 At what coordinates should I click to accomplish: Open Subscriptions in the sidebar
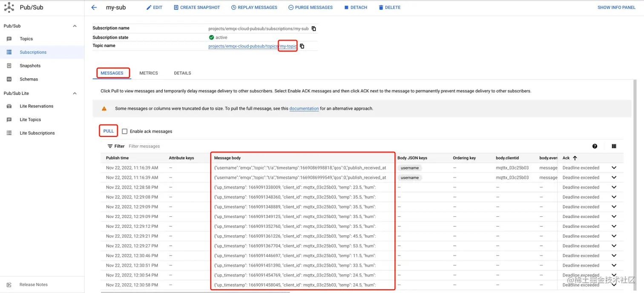pos(33,52)
